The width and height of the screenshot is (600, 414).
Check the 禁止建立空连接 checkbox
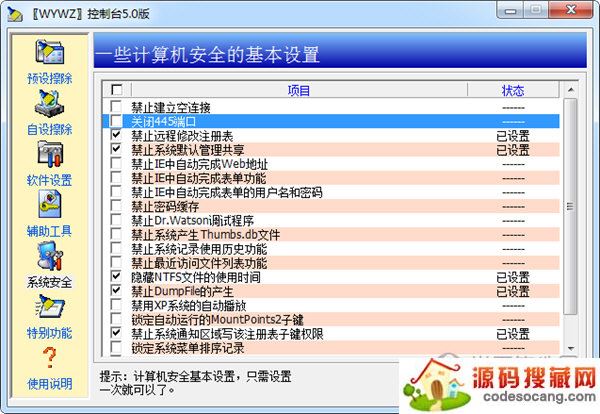click(116, 107)
